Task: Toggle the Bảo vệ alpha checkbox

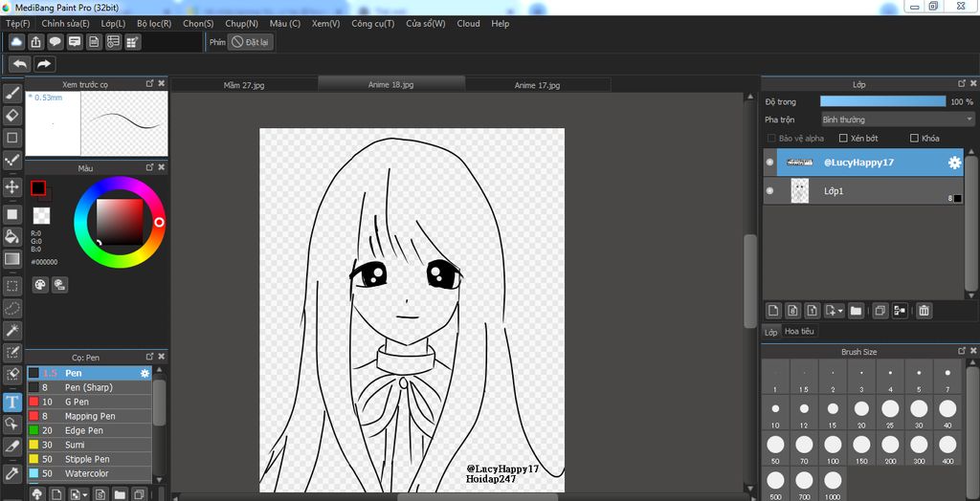Action: (772, 138)
